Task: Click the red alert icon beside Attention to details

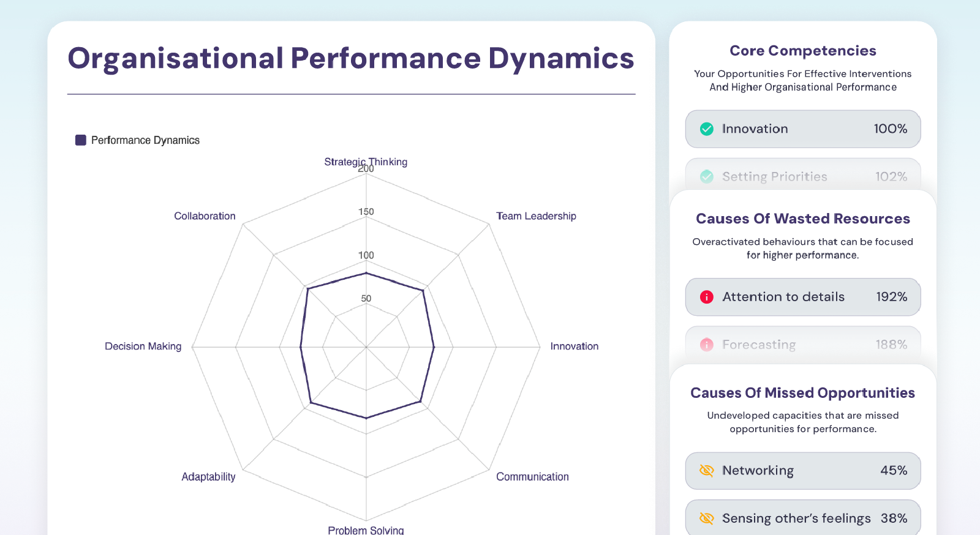Action: [x=707, y=297]
